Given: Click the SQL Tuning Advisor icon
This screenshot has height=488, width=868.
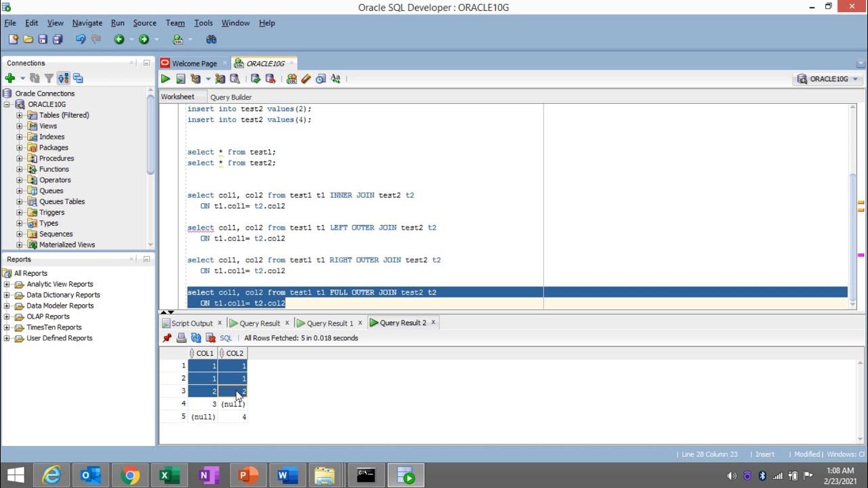Looking at the screenshot, I should 235,79.
